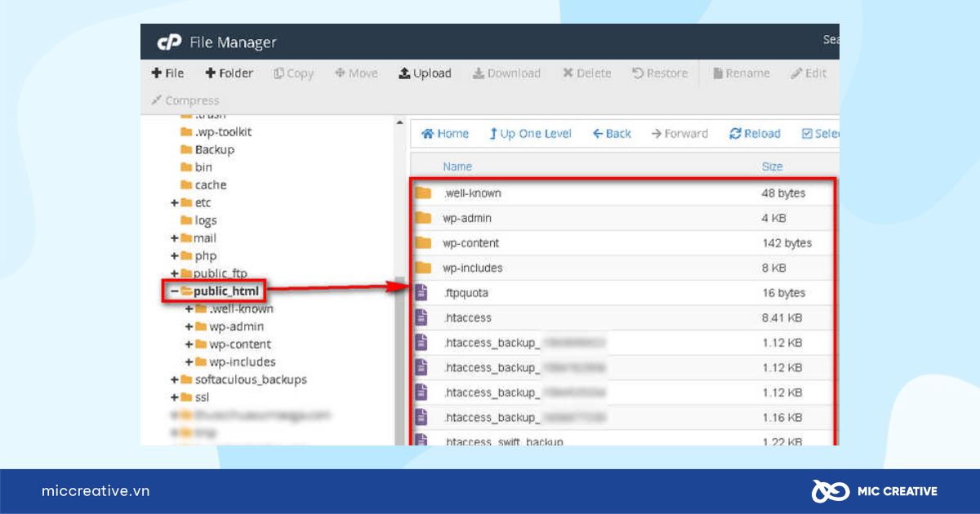Expand the public_ftp tree node
This screenshot has width=980, height=514.
[x=174, y=273]
